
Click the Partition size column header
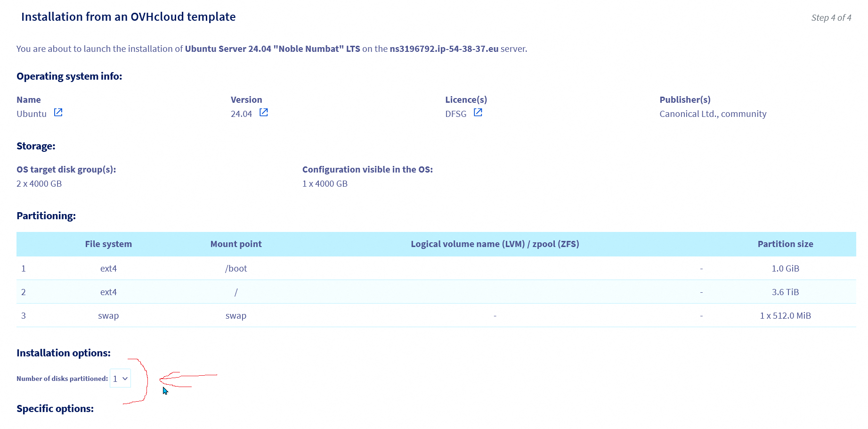pyautogui.click(x=785, y=244)
